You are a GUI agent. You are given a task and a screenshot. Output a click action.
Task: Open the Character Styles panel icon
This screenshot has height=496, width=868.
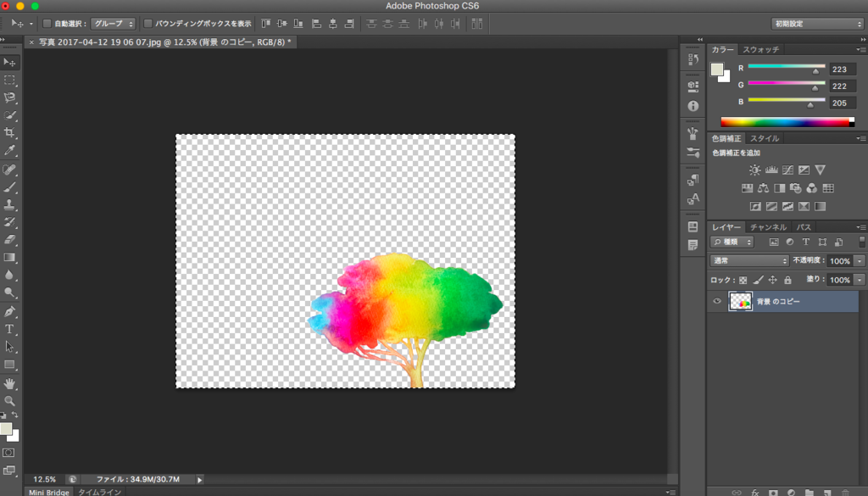[693, 198]
